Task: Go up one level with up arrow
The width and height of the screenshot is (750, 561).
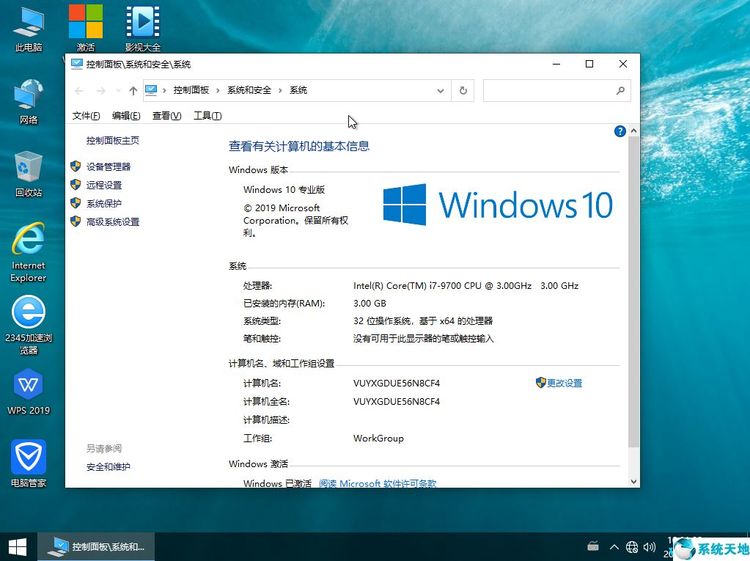Action: click(x=133, y=91)
